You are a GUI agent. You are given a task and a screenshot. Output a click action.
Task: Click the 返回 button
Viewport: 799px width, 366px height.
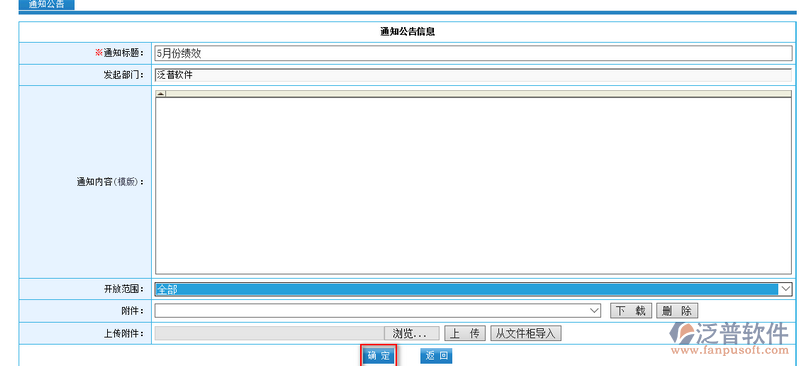tap(436, 356)
